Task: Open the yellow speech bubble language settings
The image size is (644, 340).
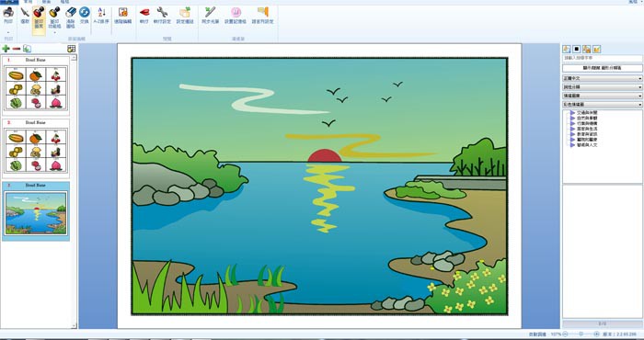Action: pos(263,12)
